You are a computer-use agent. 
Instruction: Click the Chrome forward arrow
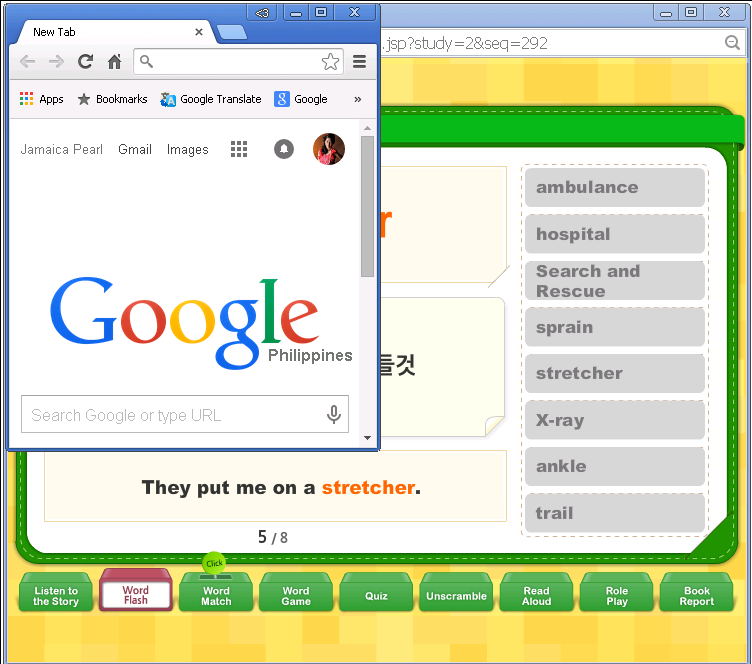[x=57, y=61]
